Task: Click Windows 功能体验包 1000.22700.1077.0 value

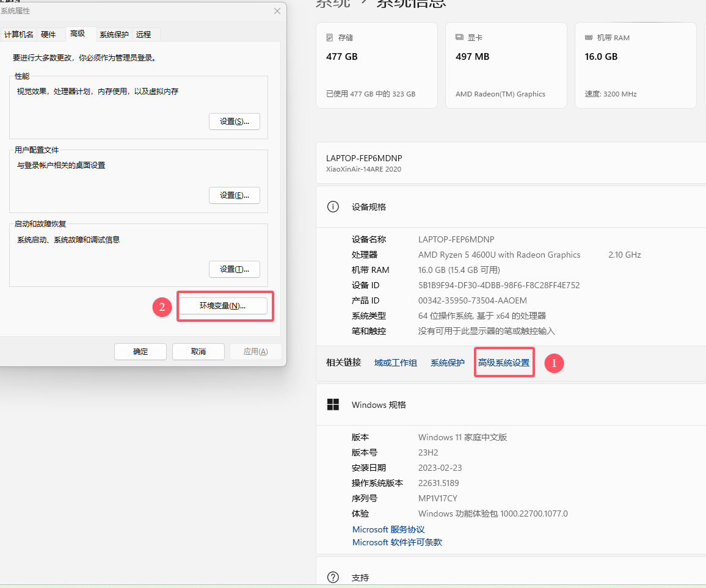Action: click(493, 514)
